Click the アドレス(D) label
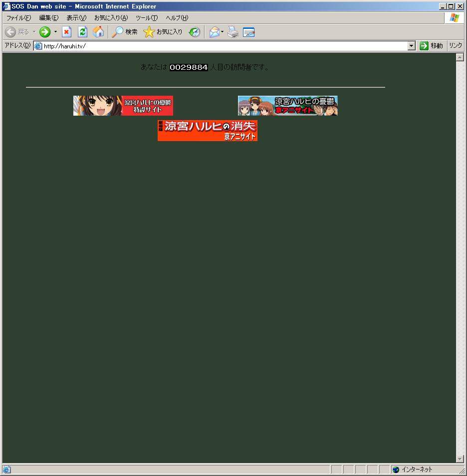The image size is (467, 476). coord(17,45)
